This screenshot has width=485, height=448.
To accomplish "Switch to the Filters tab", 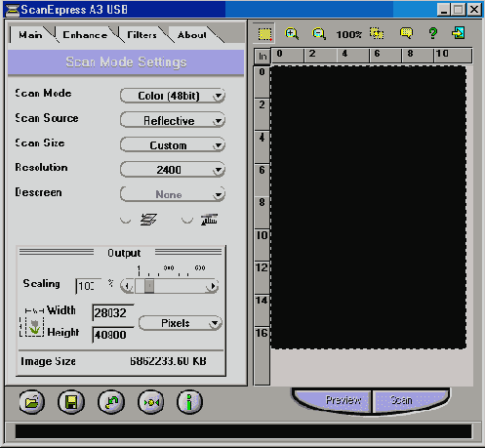I will pyautogui.click(x=142, y=34).
